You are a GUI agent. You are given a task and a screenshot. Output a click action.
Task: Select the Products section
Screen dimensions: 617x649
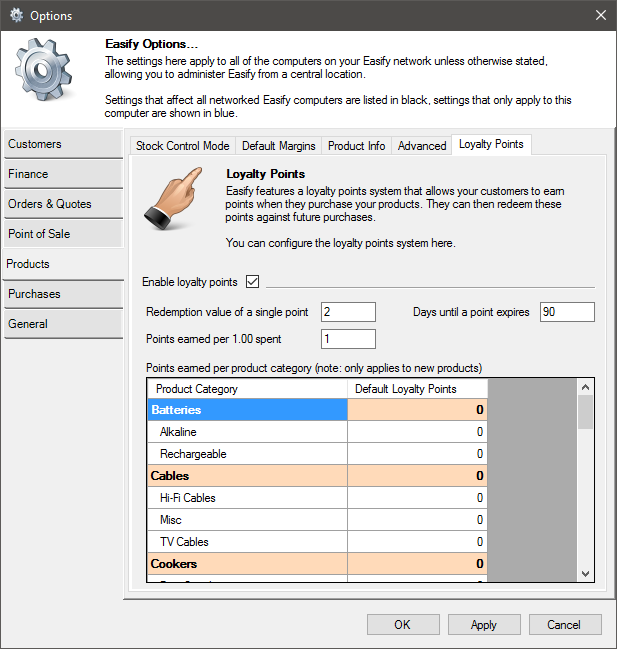(x=63, y=264)
